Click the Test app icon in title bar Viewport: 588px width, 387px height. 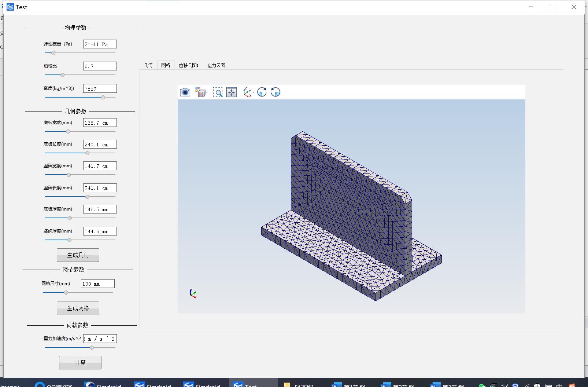point(10,7)
